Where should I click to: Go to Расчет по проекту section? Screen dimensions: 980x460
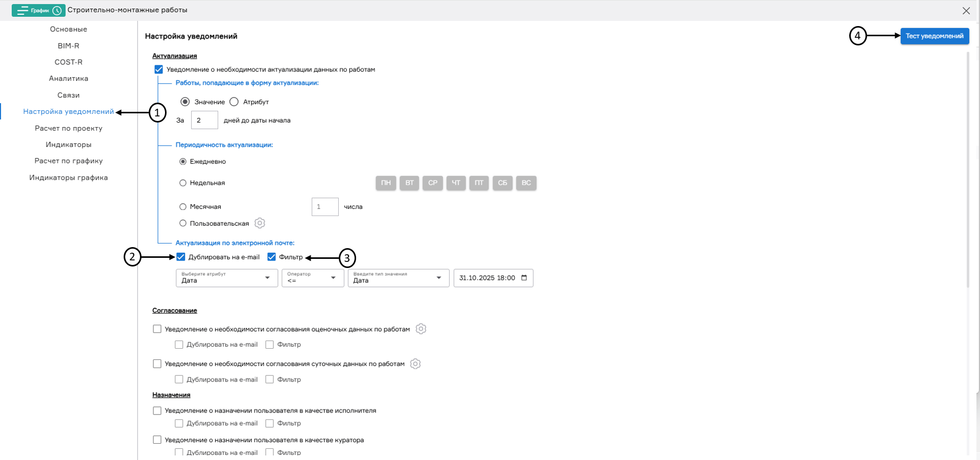tap(68, 128)
